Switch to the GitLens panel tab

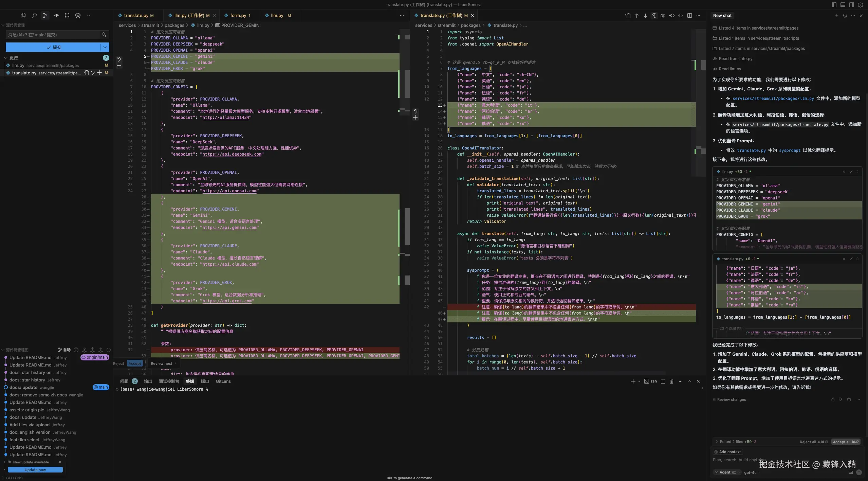click(223, 381)
